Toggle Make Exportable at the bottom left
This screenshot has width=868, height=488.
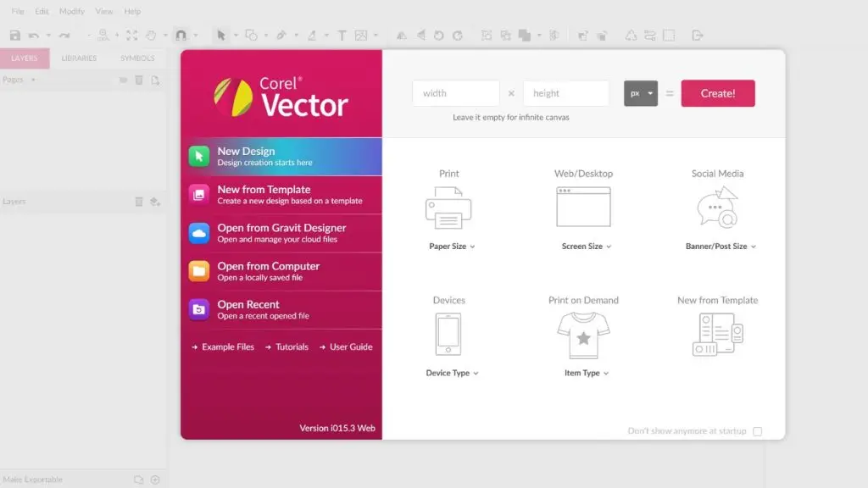[x=34, y=479]
